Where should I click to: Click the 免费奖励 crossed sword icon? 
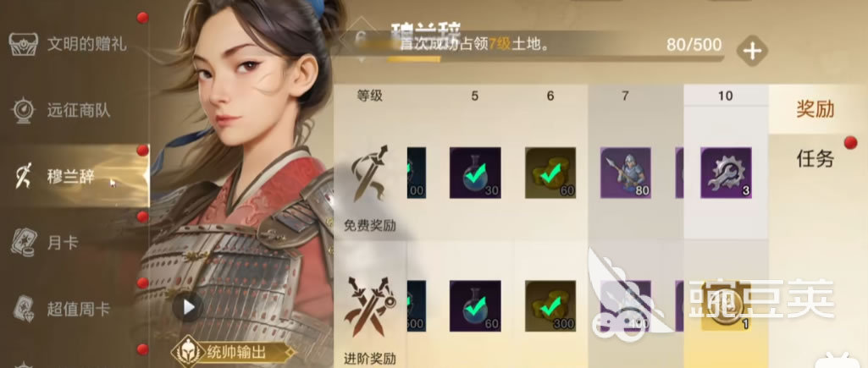370,173
